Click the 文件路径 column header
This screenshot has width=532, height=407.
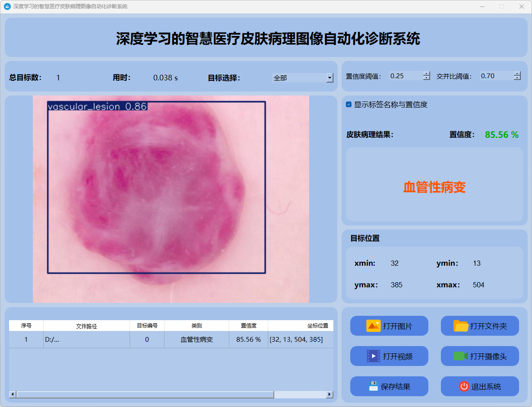coord(86,326)
